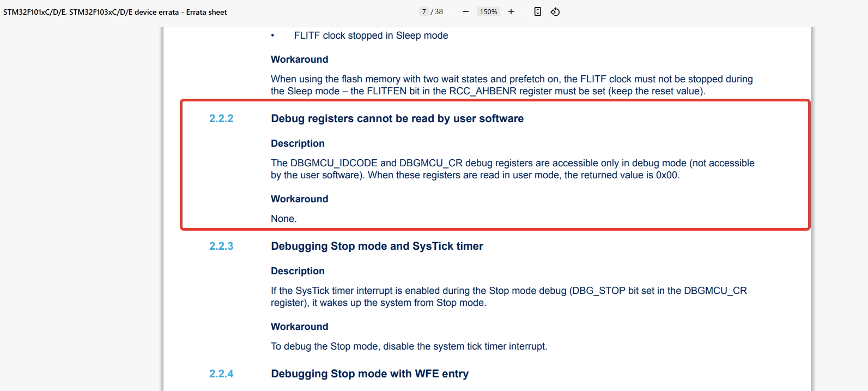Click the zoom out minus button
Viewport: 868px width, 391px height.
click(465, 11)
